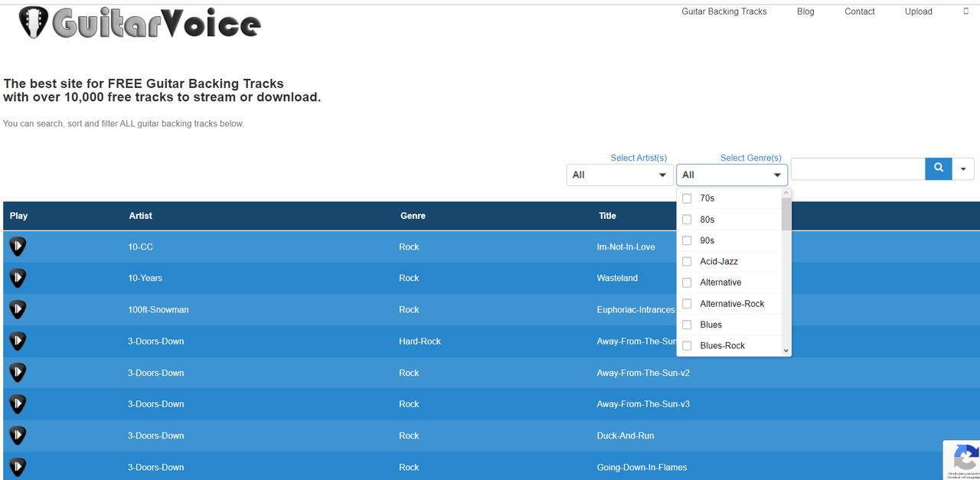Viewport: 980px width, 480px height.
Task: Open the Upload menu item
Action: [x=919, y=11]
